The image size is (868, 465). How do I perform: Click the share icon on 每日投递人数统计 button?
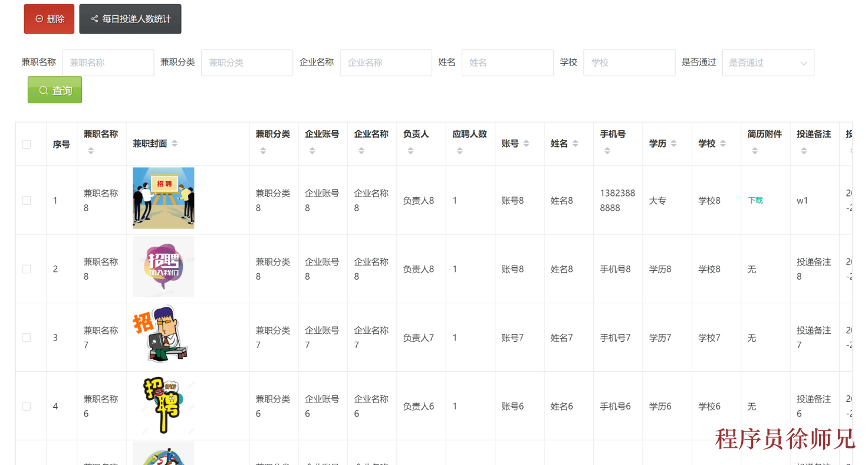[x=94, y=18]
